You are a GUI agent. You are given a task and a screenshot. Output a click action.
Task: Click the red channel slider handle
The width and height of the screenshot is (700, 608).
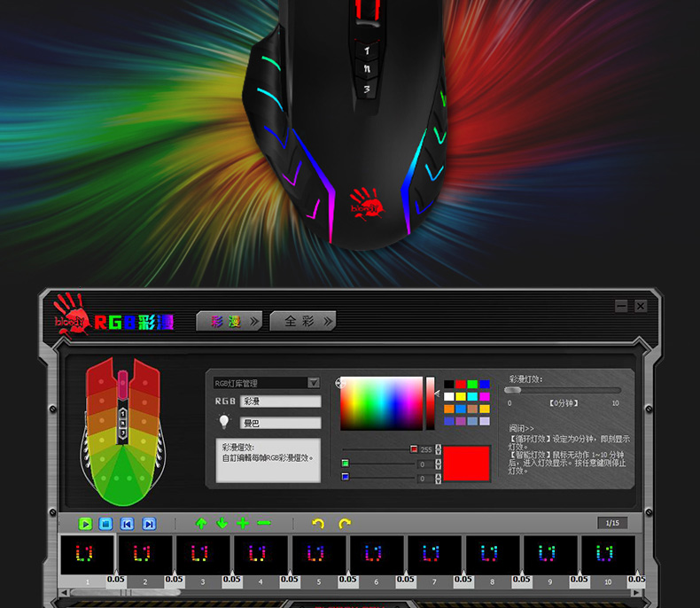(414, 449)
